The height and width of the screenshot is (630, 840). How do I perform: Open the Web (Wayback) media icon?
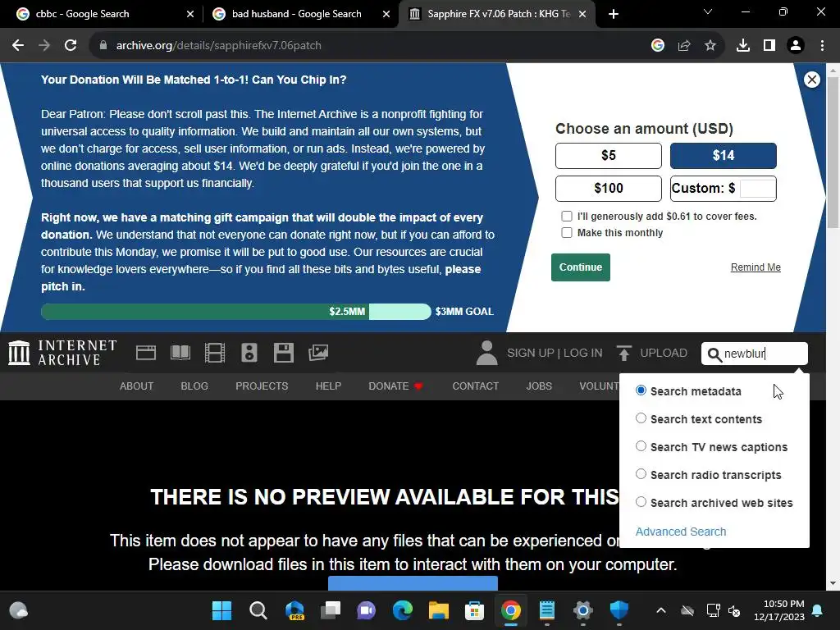click(x=146, y=353)
